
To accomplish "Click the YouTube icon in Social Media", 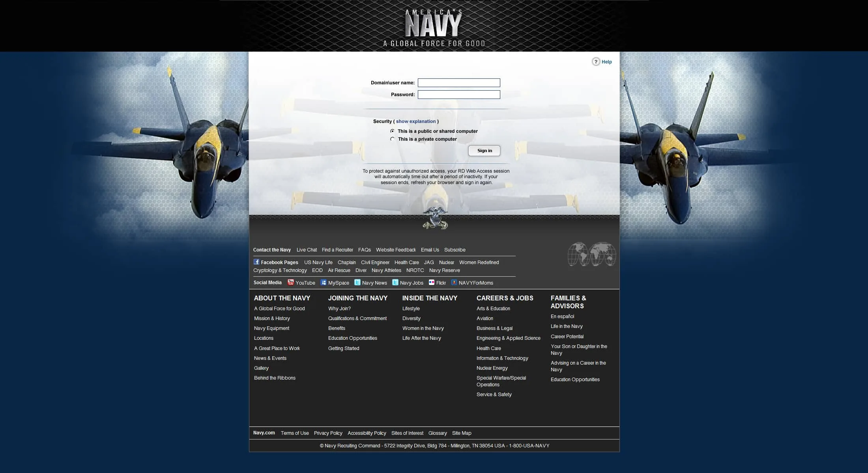I will pos(291,282).
